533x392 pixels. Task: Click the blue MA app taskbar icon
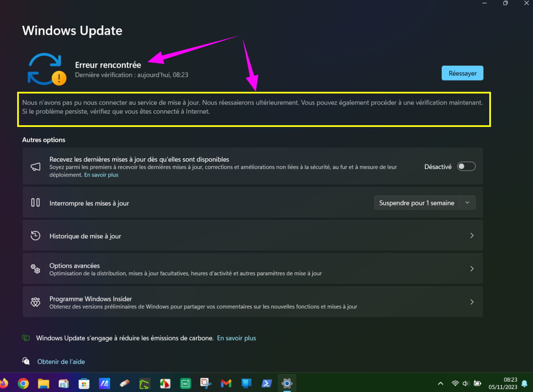(x=104, y=383)
